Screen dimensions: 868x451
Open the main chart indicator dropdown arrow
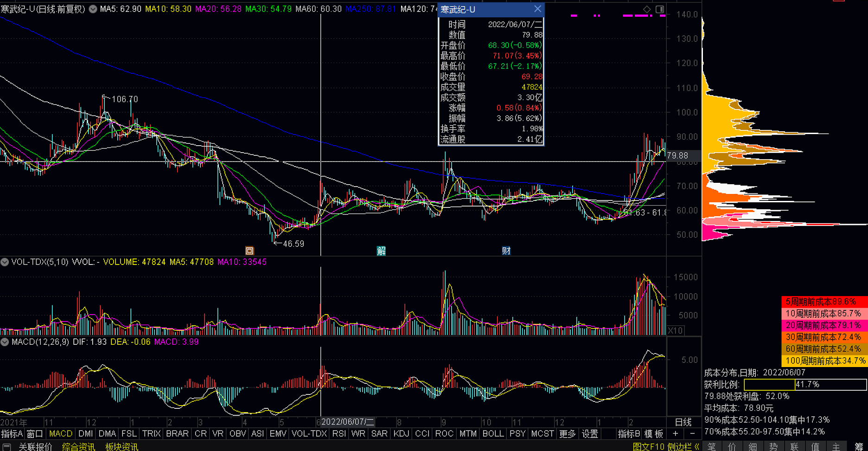(x=93, y=9)
